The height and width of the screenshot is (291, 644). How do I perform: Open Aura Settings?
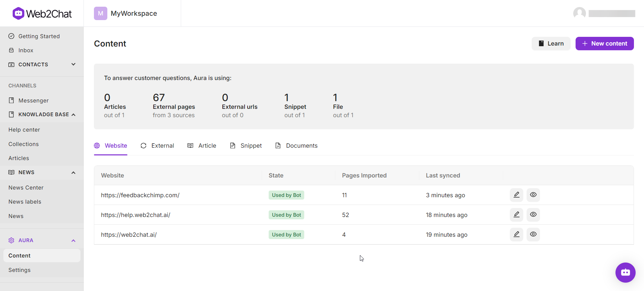19,270
